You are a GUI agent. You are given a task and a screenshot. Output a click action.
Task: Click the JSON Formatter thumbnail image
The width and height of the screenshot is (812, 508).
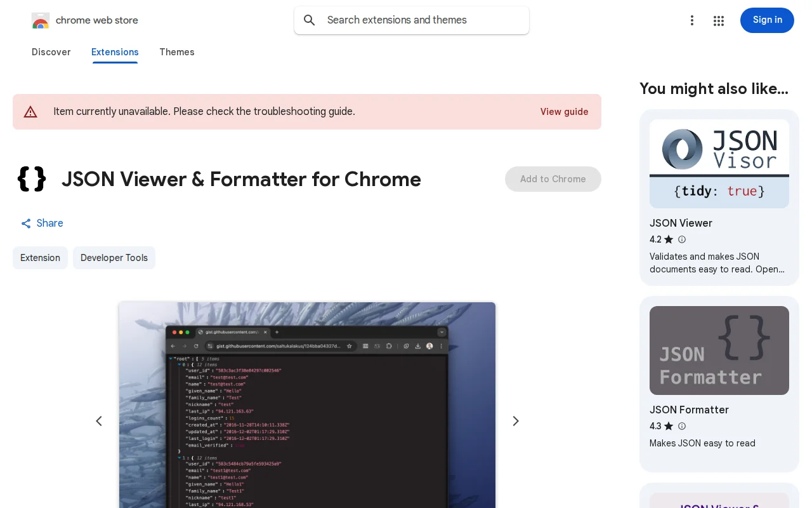click(719, 351)
